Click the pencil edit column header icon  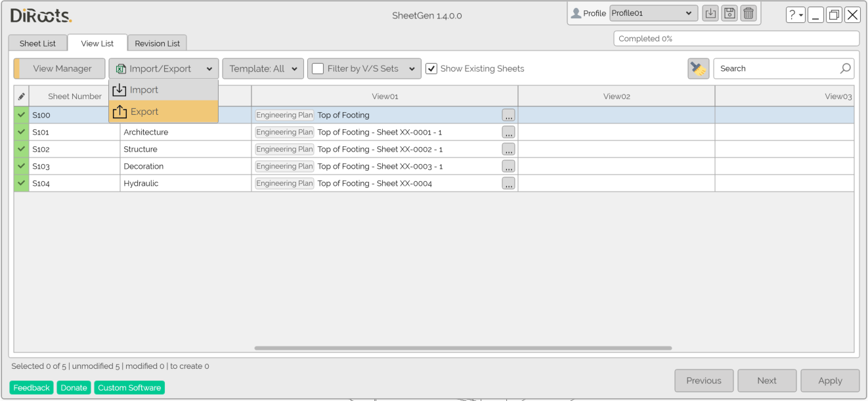pyautogui.click(x=21, y=96)
